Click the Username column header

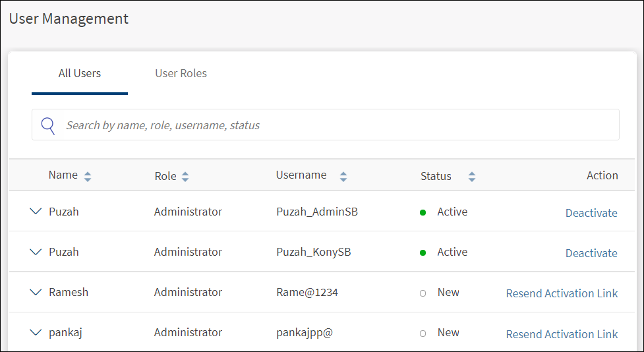click(301, 175)
